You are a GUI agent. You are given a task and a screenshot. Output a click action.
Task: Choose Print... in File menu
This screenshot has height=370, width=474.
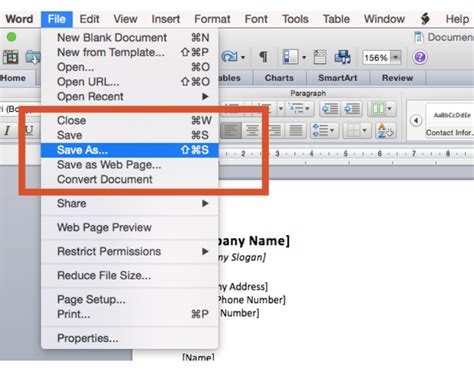click(130, 314)
